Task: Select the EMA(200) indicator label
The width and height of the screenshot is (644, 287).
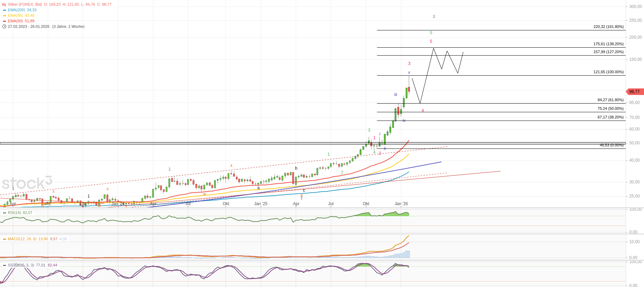Action: click(16, 10)
